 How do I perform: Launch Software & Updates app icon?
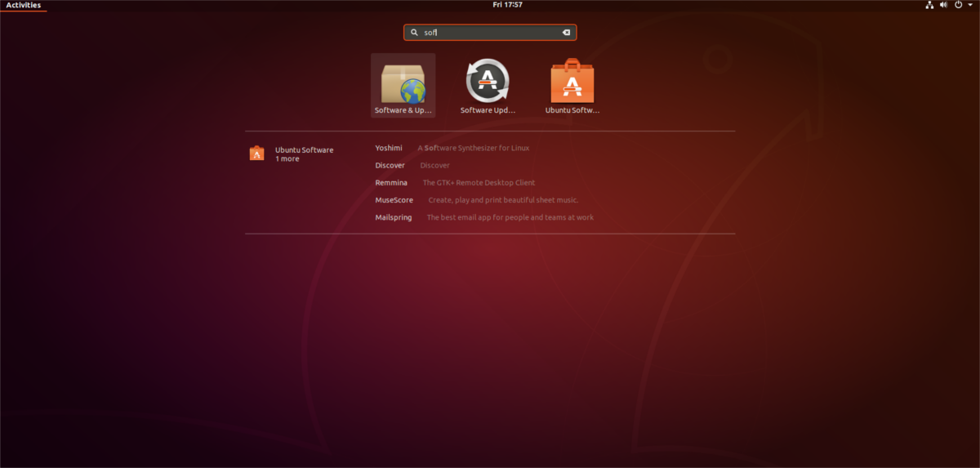point(403,85)
